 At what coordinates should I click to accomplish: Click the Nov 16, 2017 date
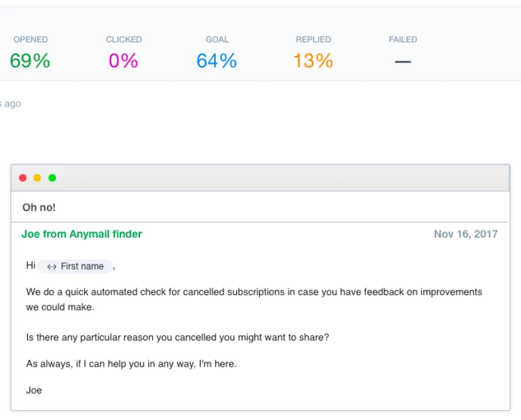pyautogui.click(x=466, y=234)
